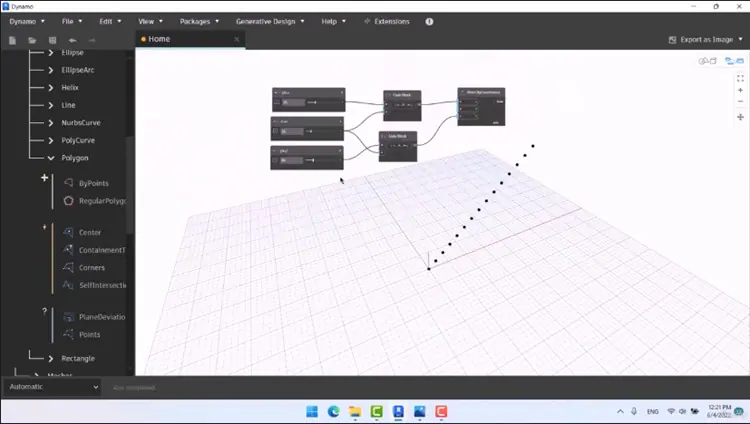The width and height of the screenshot is (750, 424).
Task: Switch to 3D background preview navigation icon
Action: (707, 61)
